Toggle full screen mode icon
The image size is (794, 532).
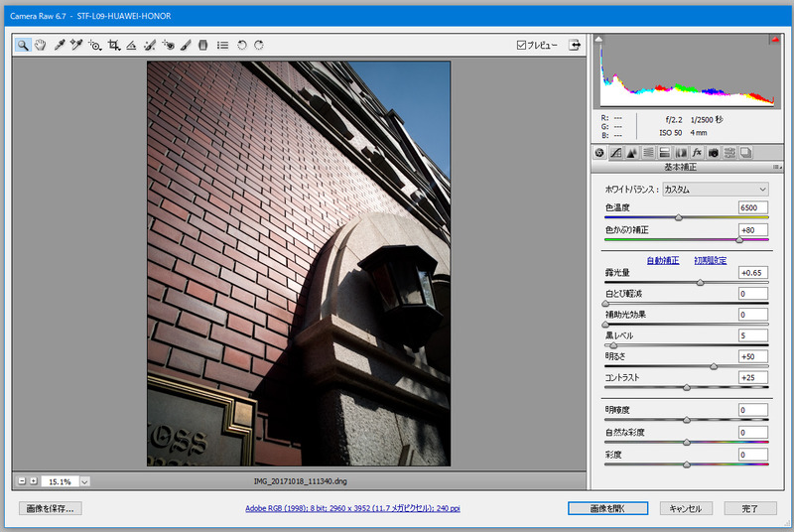pos(575,45)
